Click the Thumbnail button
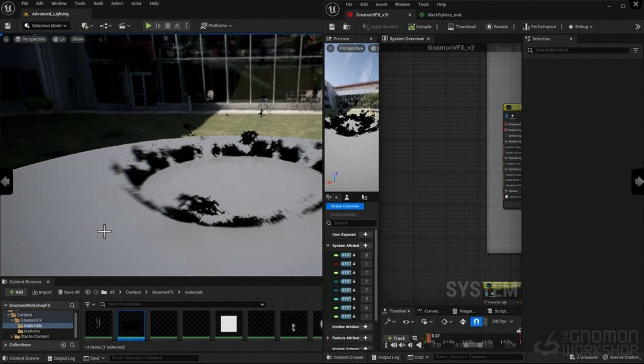 [x=462, y=26]
